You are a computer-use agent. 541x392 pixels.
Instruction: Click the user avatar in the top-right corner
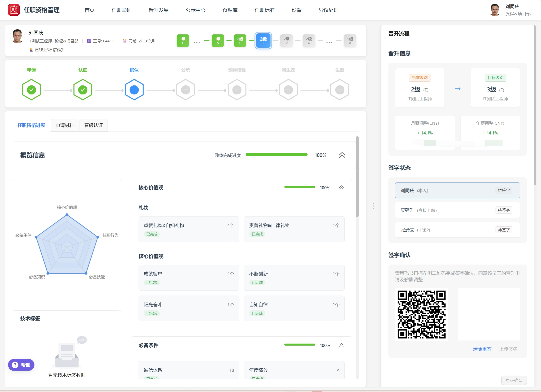coord(495,10)
